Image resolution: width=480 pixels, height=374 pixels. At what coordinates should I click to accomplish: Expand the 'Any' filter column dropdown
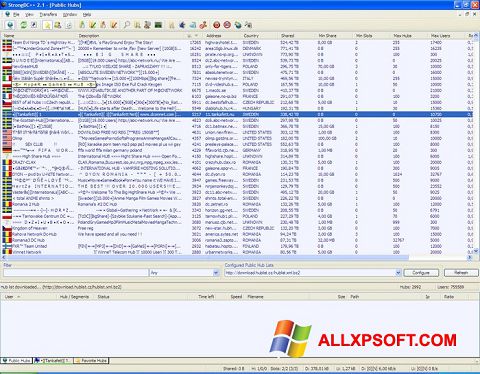[x=216, y=273]
